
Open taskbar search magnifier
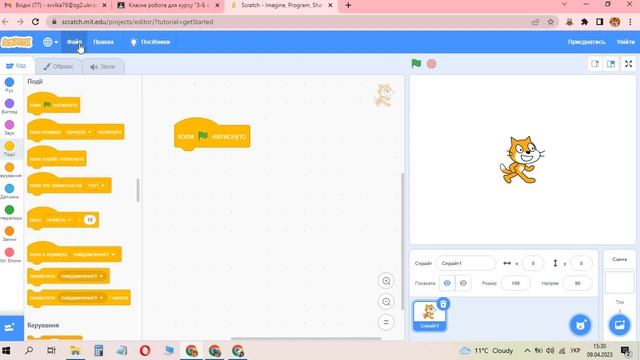click(x=29, y=351)
